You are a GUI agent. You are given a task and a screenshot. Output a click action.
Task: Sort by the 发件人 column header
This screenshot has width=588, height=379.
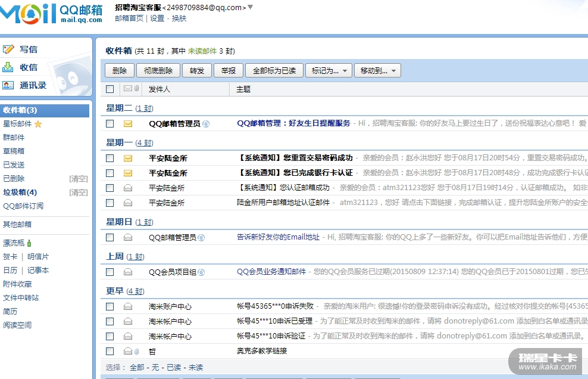pos(159,89)
